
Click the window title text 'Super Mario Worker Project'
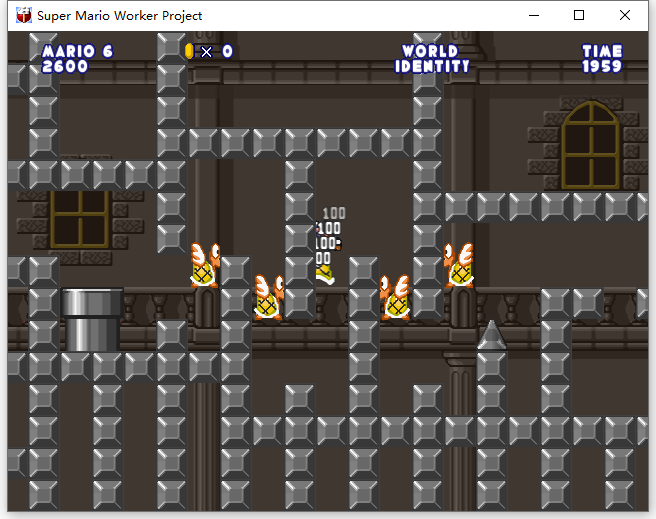[x=119, y=16]
